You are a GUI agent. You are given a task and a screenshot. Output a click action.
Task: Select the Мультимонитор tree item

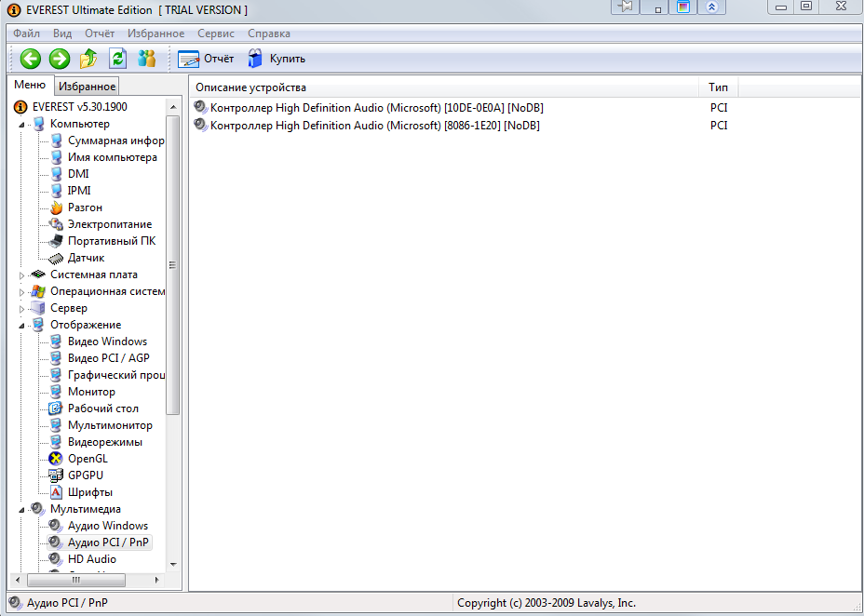tap(110, 425)
